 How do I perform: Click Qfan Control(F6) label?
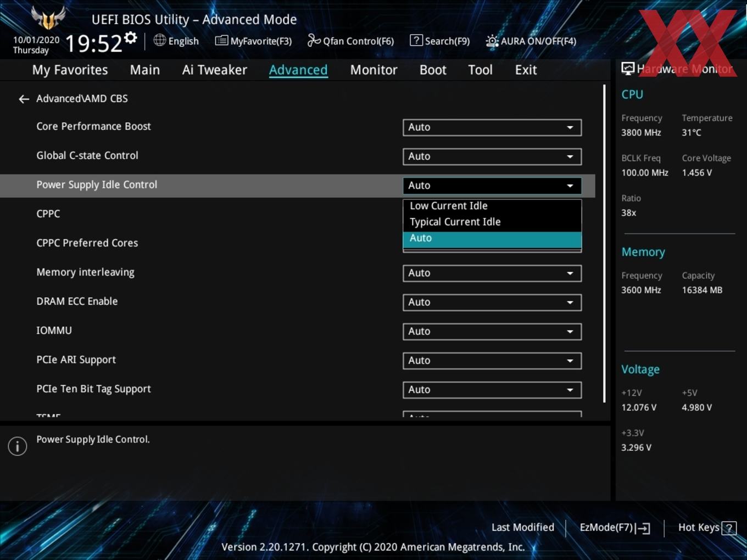tap(358, 41)
